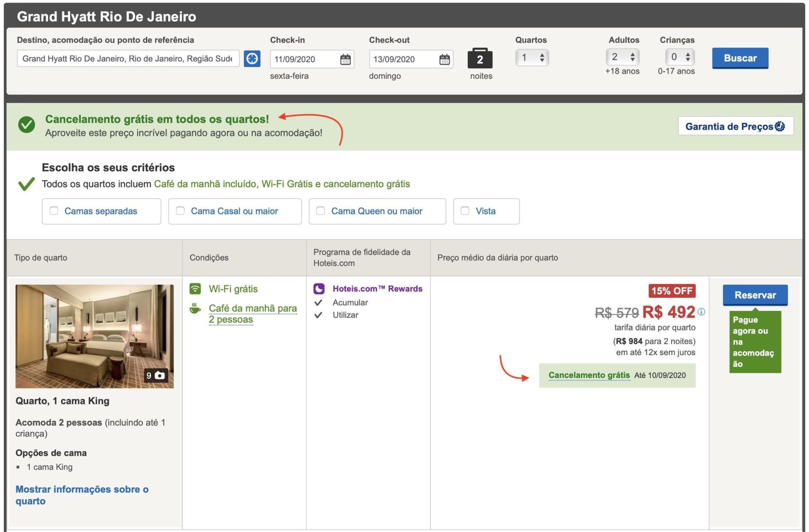Open the King room photo thumbnail
Screen dimensions: 809x532
pyautogui.click(x=94, y=336)
